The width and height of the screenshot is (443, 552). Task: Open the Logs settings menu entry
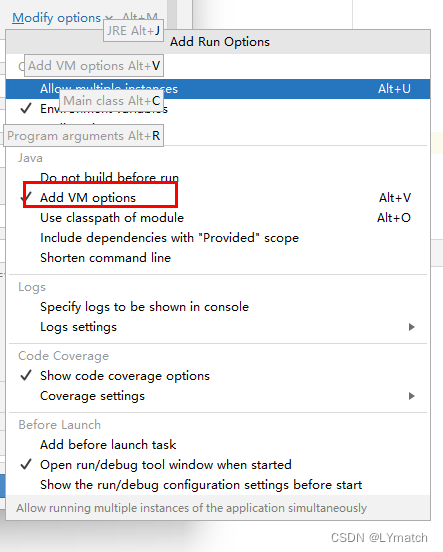coord(218,327)
